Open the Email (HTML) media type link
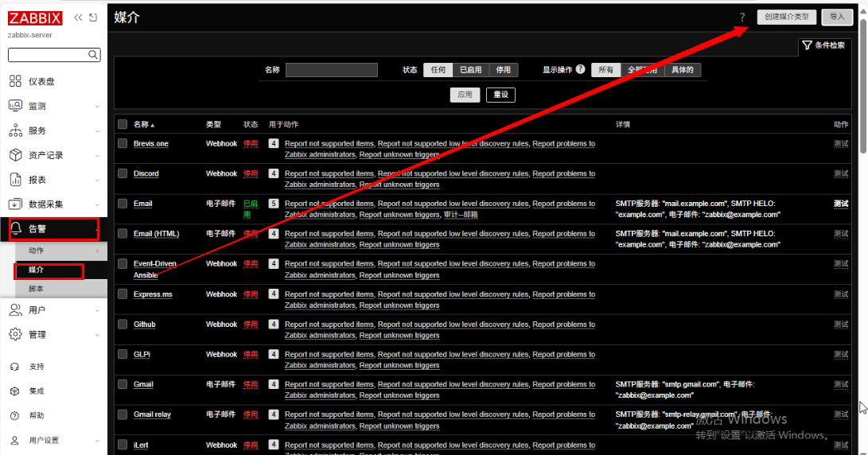 tap(156, 234)
